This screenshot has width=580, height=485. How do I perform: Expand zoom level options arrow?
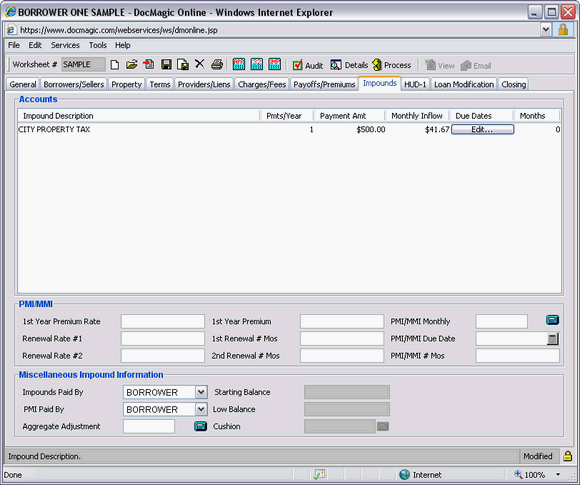point(557,474)
